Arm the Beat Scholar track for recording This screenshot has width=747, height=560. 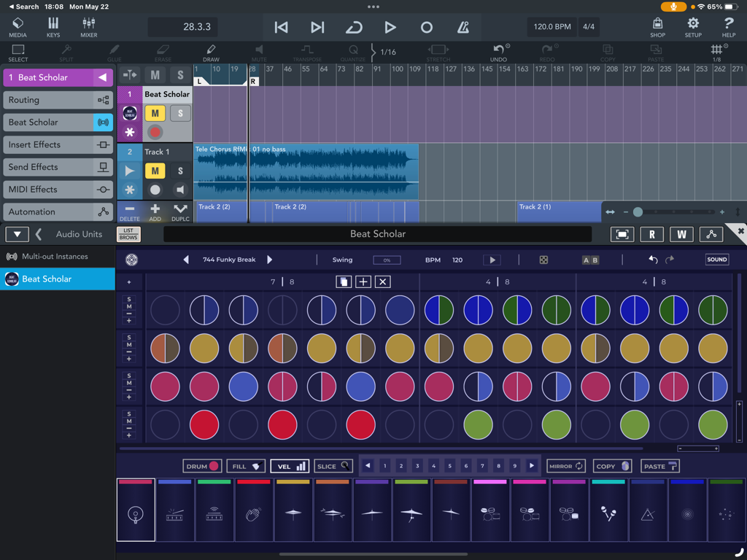[155, 132]
